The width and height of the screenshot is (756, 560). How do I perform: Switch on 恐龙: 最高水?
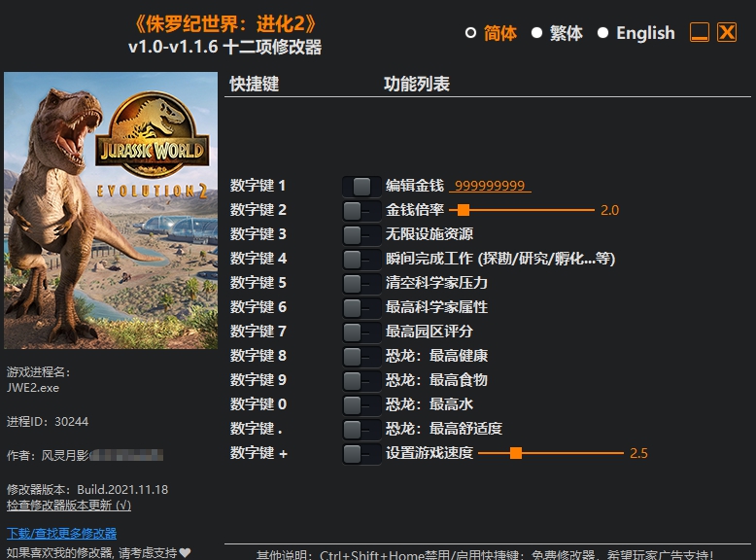[361, 404]
